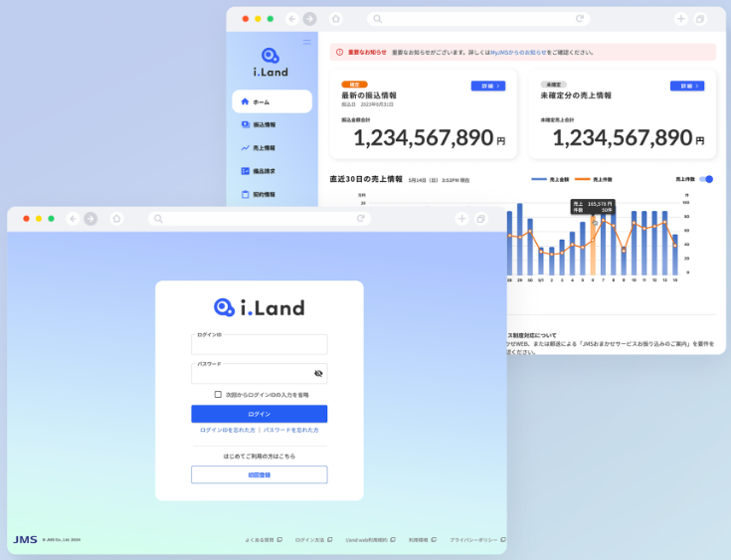Open よくある質問 footer link
The image size is (731, 560).
264,540
